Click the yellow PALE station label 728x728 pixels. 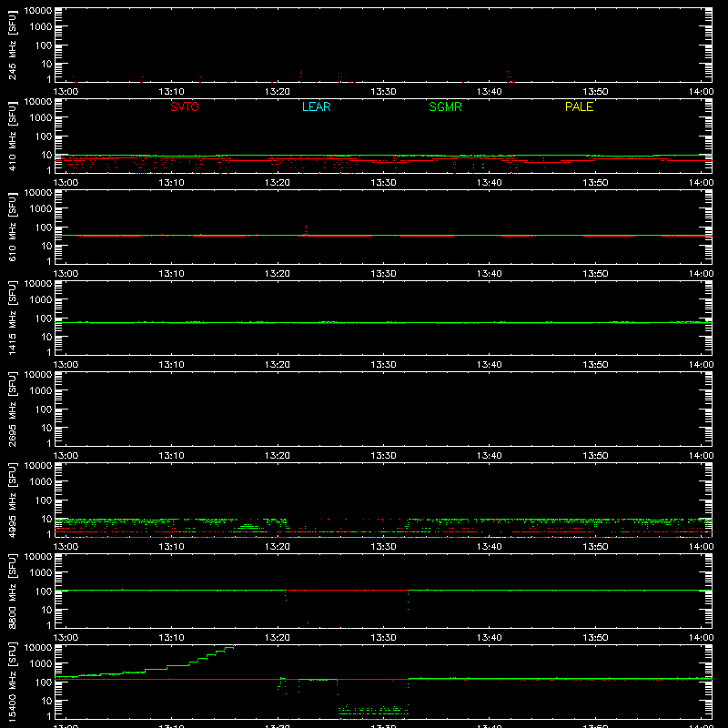coord(579,106)
